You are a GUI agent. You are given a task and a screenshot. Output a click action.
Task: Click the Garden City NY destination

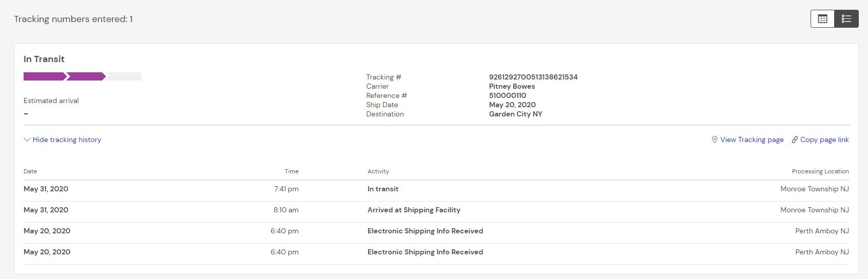pos(515,114)
